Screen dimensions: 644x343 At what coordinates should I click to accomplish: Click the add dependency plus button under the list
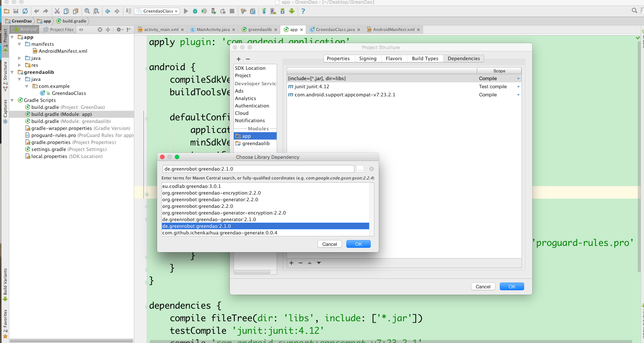pos(291,263)
